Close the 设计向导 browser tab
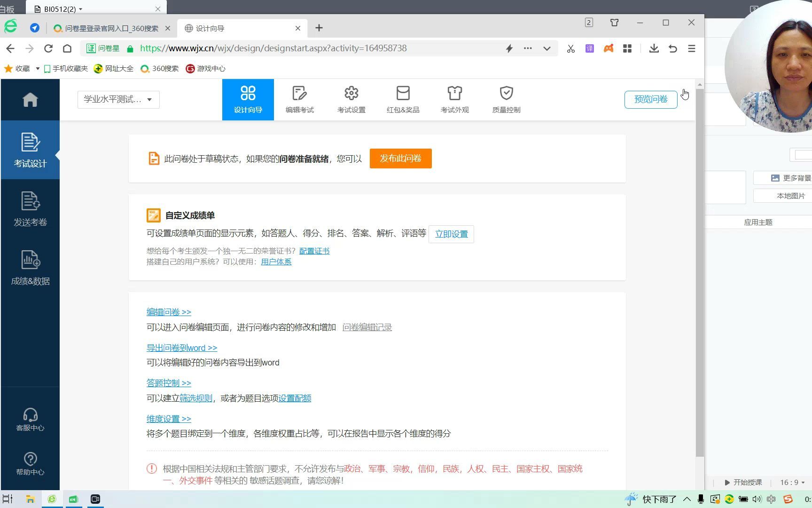The image size is (812, 508). pyautogui.click(x=298, y=28)
